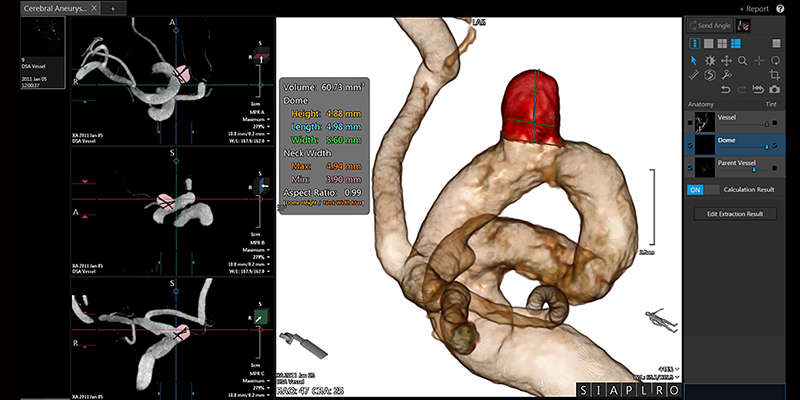Take a snapshot with the camera icon
Image resolution: width=800 pixels, height=400 pixels.
[x=775, y=90]
